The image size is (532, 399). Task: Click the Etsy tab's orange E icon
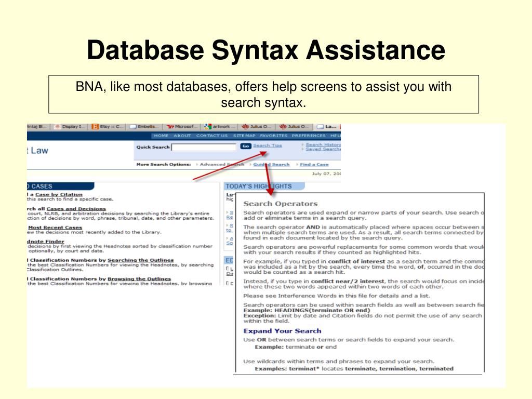(96, 127)
